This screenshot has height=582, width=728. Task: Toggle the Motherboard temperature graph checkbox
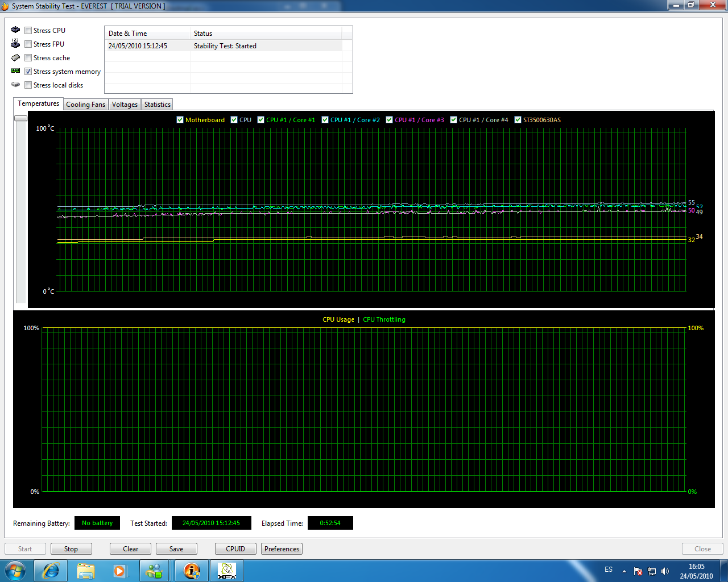180,120
